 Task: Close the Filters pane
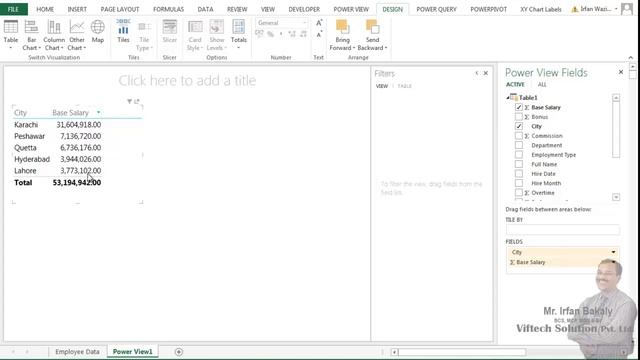486,73
